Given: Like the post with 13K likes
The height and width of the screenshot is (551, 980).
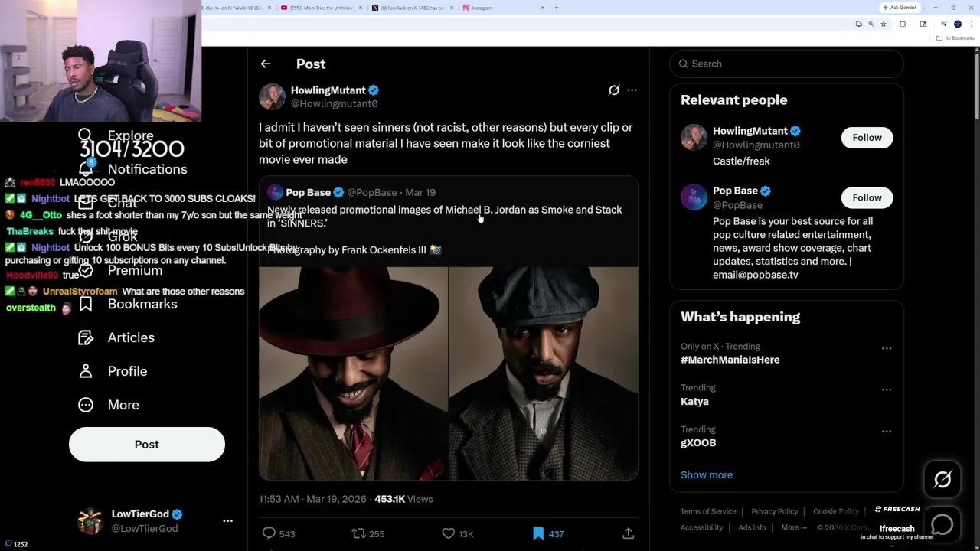Looking at the screenshot, I should 449,533.
